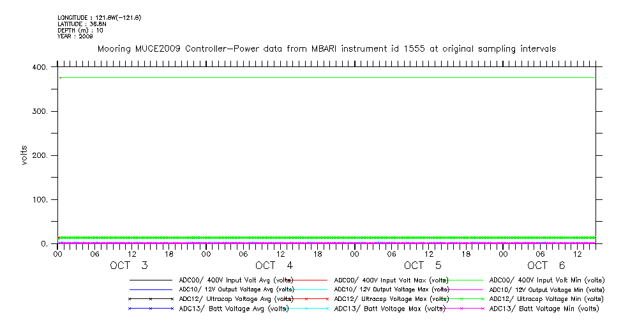Screen dimensions: 644x322
Task: Select the ADC12 Ultracap Voltage Max legend label
Action: click(x=392, y=299)
